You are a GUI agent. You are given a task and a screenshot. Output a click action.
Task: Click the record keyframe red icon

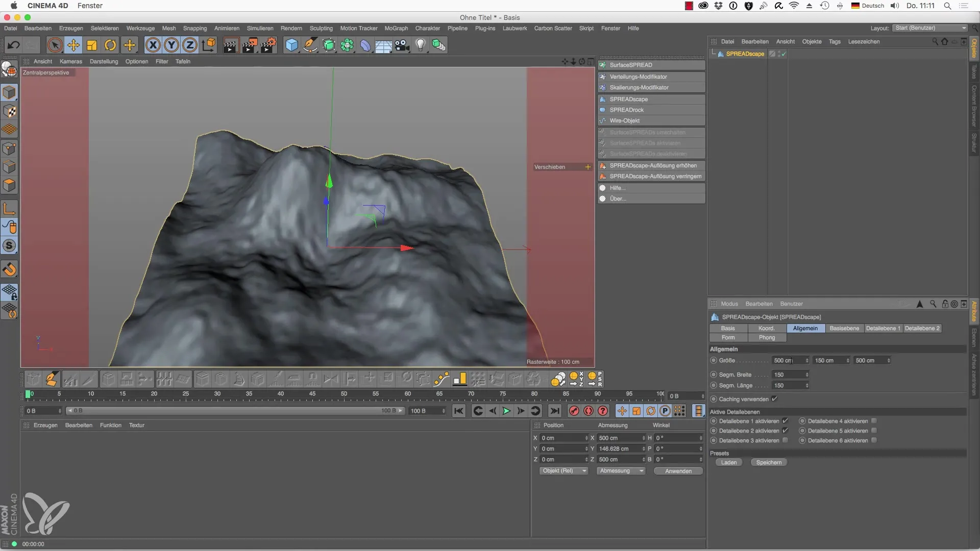coord(574,411)
